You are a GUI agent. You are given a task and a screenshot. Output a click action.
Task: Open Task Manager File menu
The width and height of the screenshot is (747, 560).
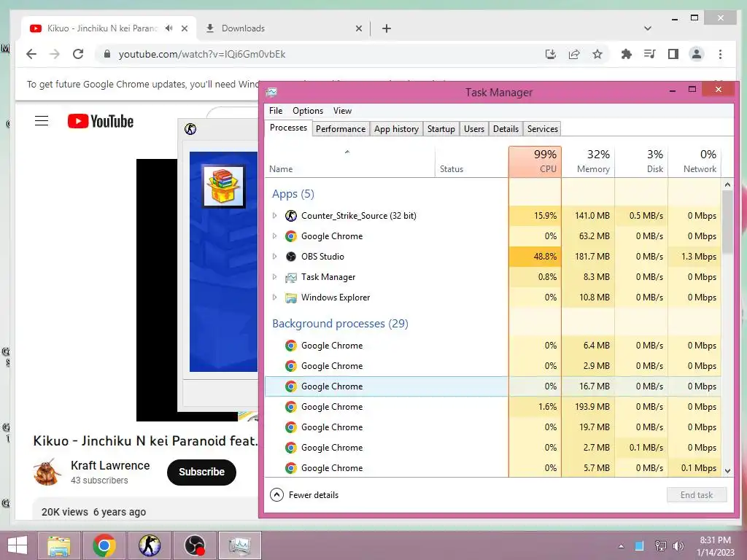tap(276, 111)
